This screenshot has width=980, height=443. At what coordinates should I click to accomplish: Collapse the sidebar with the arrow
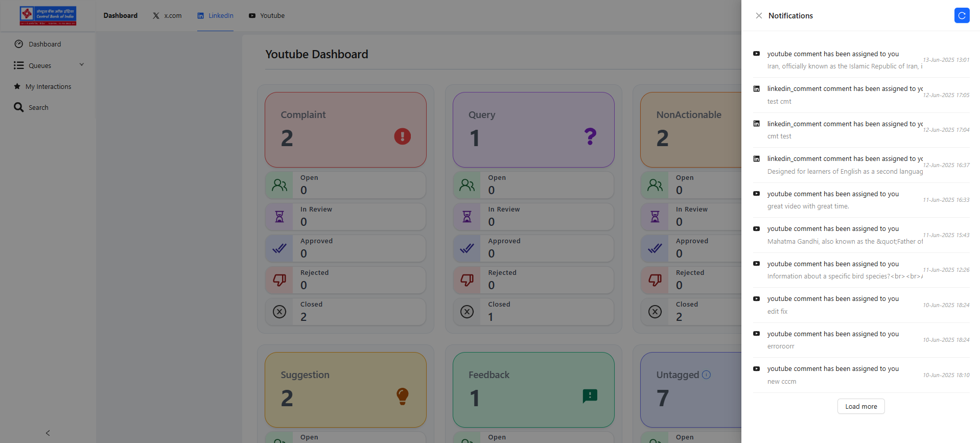(x=48, y=433)
